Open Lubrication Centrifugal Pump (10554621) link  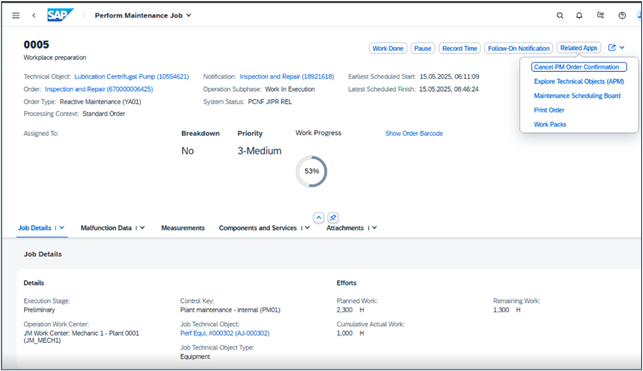tap(132, 77)
